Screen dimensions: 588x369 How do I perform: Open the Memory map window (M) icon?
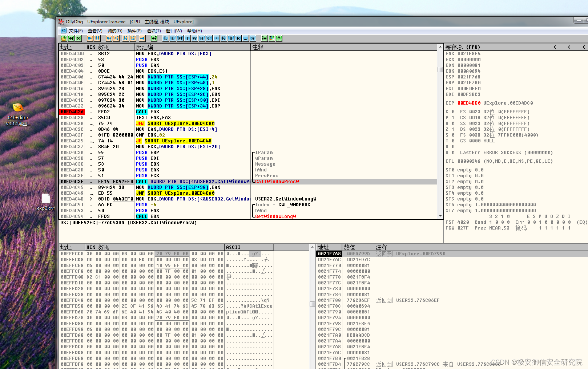point(180,38)
